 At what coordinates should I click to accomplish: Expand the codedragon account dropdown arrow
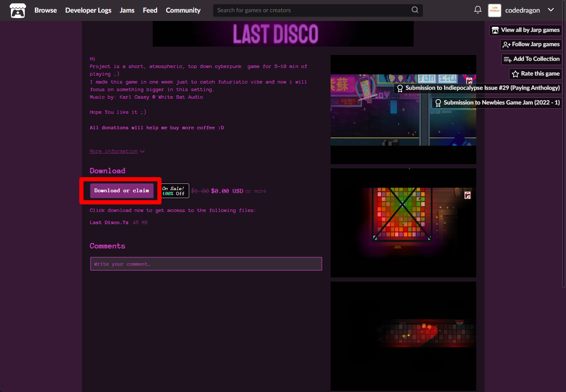point(551,10)
